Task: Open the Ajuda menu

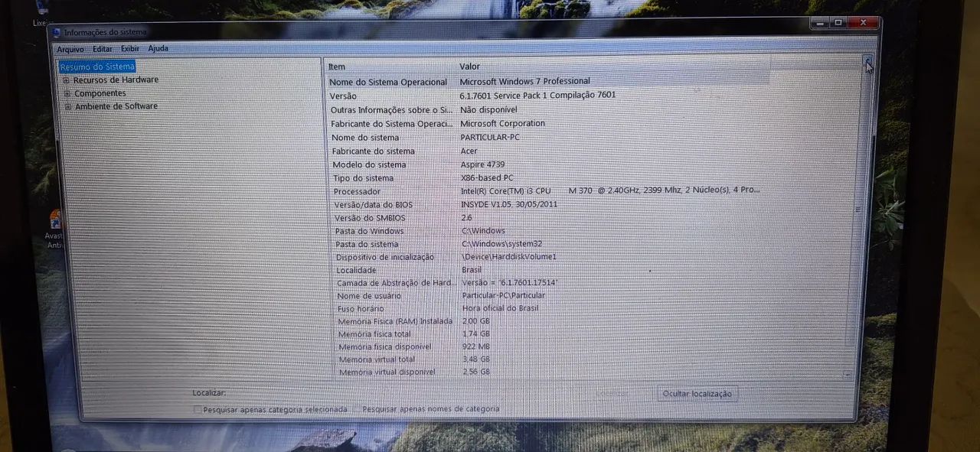Action: click(158, 48)
